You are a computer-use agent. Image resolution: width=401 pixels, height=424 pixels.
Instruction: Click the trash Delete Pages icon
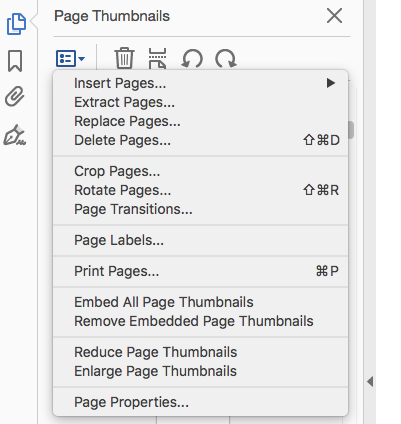coord(124,58)
